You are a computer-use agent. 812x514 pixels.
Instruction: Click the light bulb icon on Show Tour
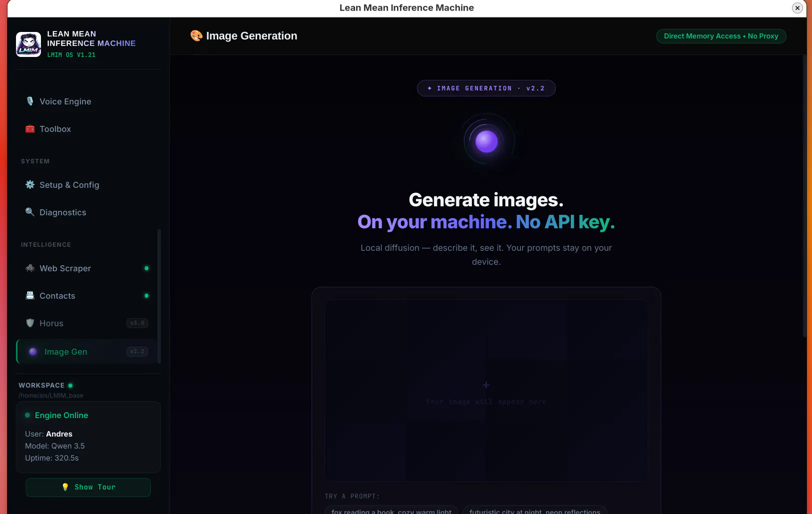point(65,487)
